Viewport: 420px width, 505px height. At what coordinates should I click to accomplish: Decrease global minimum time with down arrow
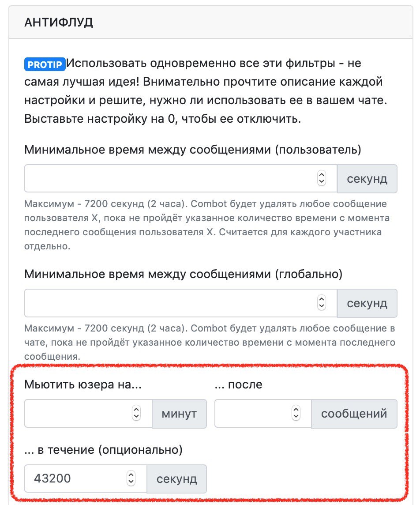point(322,306)
